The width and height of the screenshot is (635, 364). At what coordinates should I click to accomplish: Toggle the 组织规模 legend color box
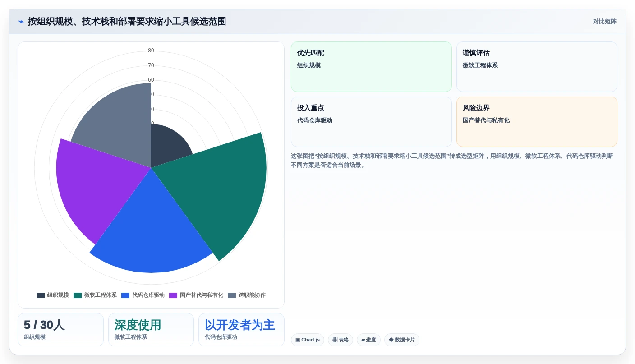[41, 295]
